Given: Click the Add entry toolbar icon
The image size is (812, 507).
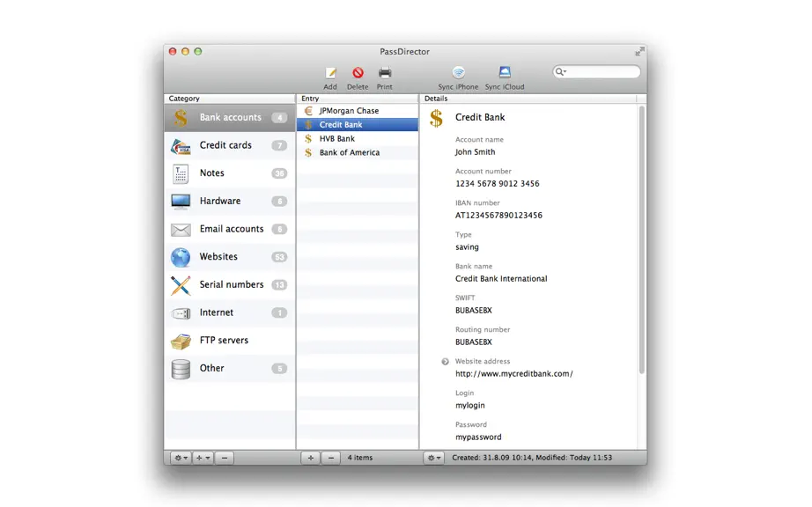Looking at the screenshot, I should click(330, 73).
